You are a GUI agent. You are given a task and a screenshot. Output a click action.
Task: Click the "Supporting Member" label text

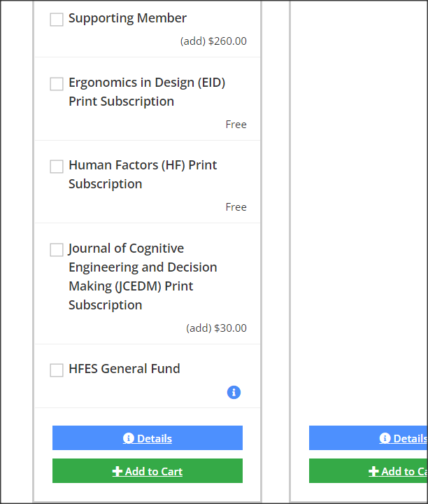[x=127, y=18]
